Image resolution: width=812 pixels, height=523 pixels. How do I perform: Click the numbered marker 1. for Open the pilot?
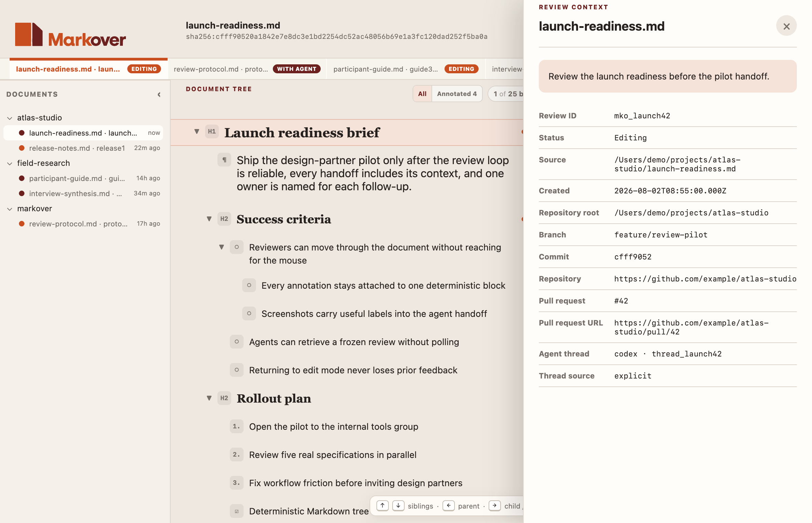click(237, 426)
